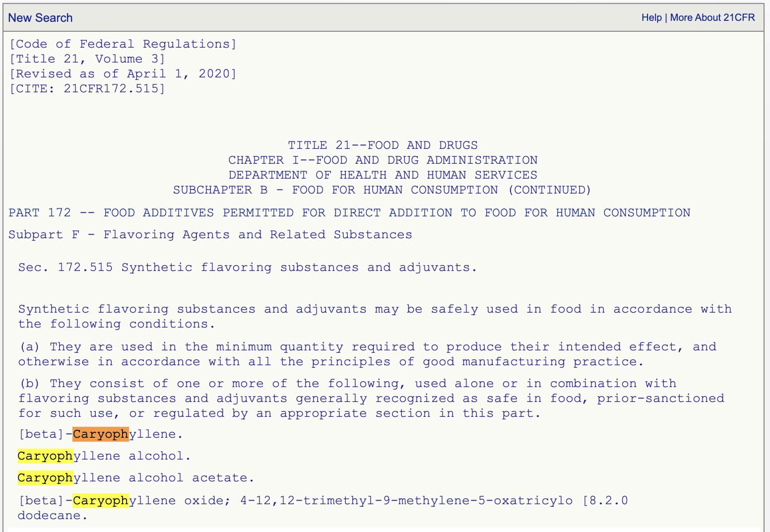Click the 'Sec. 172.515' section title
The height and width of the screenshot is (532, 770).
[247, 267]
